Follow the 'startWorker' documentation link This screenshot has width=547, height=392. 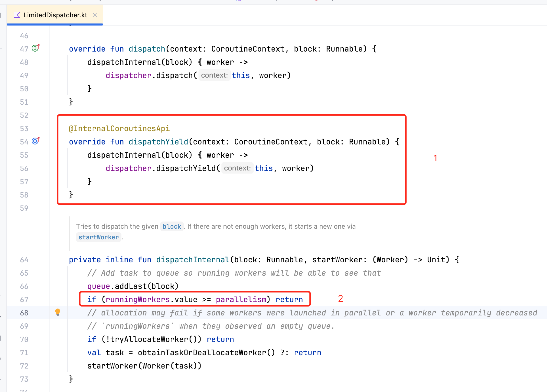pos(98,237)
